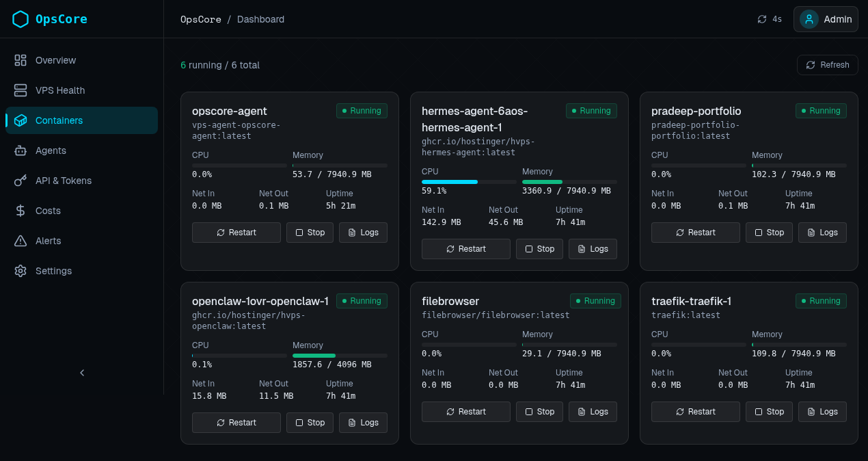This screenshot has height=461, width=868.
Task: Show Logs for pradeep-portfolio
Action: 823,233
